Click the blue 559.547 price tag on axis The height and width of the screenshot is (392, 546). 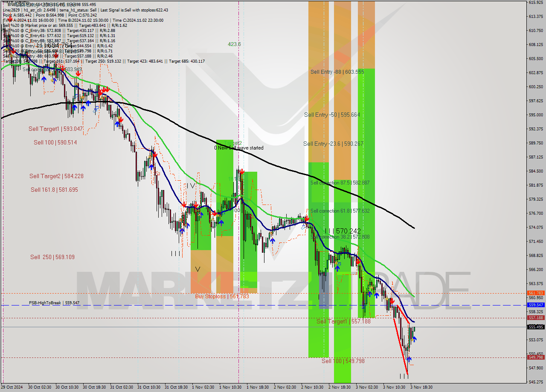point(536,305)
